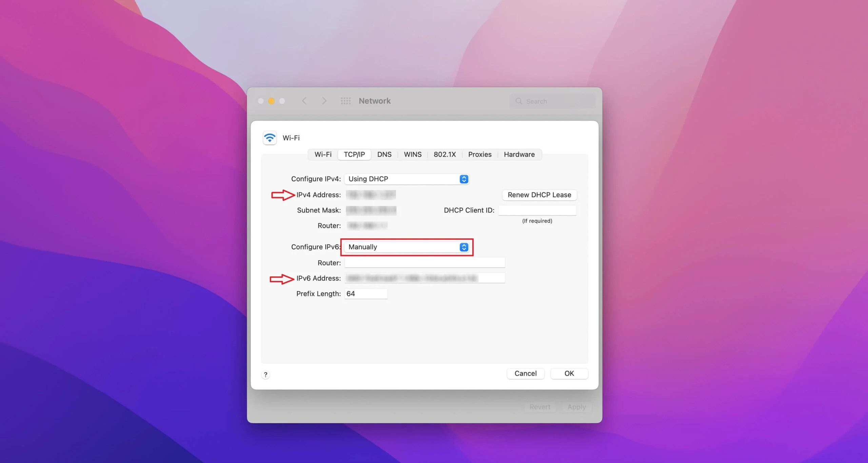Open the Hardware tab

point(519,154)
